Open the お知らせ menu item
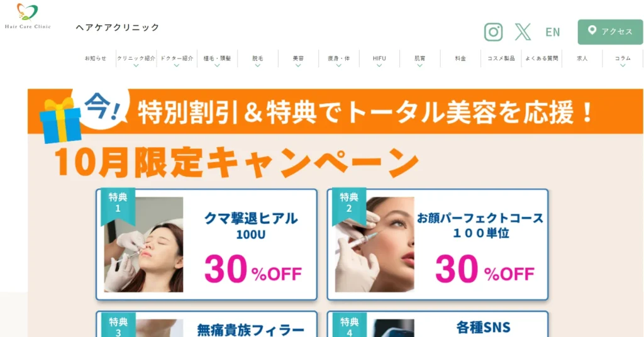 click(96, 58)
